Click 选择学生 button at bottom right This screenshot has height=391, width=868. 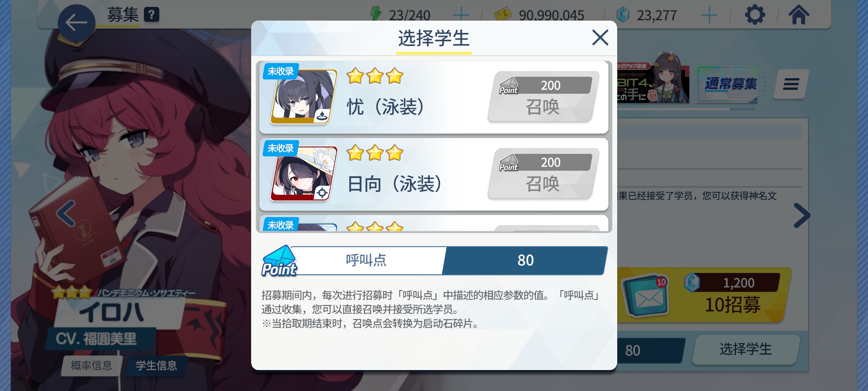(745, 349)
